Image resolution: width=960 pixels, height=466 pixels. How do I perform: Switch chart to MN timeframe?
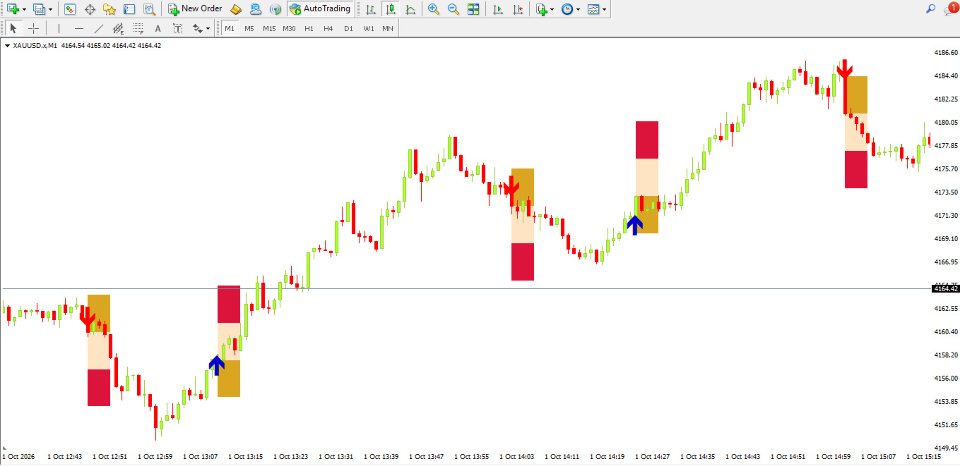[388, 28]
